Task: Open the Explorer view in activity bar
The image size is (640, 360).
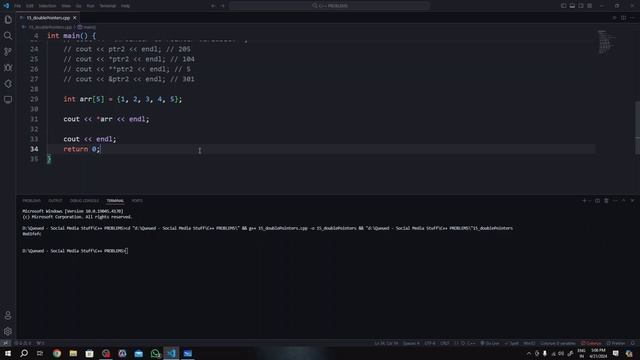Action: 8,20
